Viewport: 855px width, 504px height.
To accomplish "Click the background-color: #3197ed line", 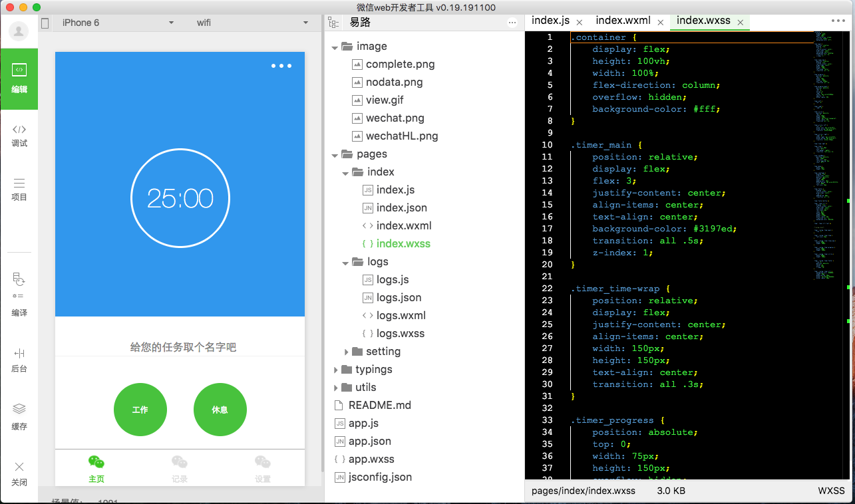I will pyautogui.click(x=664, y=229).
